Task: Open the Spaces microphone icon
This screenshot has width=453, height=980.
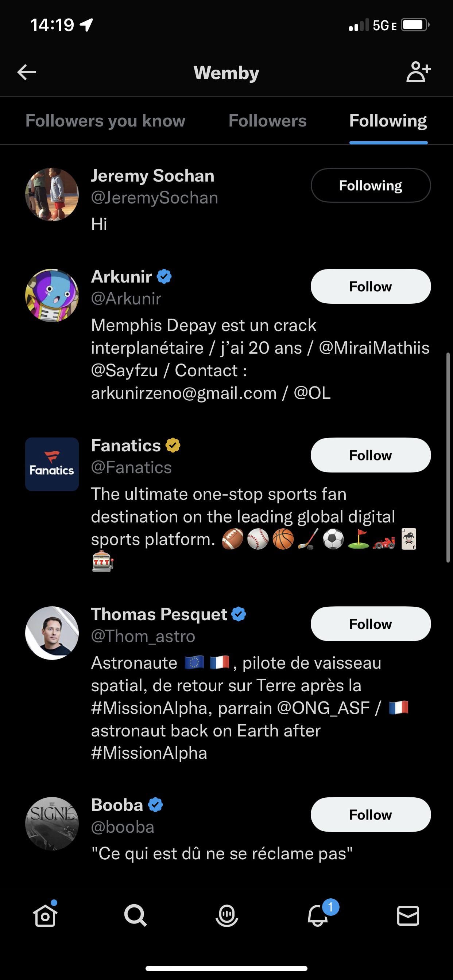Action: click(226, 915)
